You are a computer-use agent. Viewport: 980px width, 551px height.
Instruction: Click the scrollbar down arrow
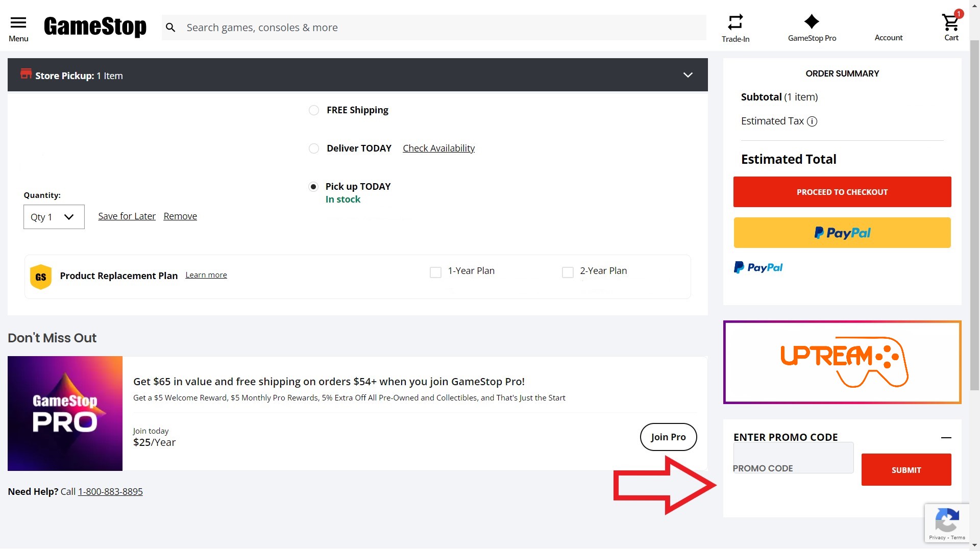coord(974,545)
